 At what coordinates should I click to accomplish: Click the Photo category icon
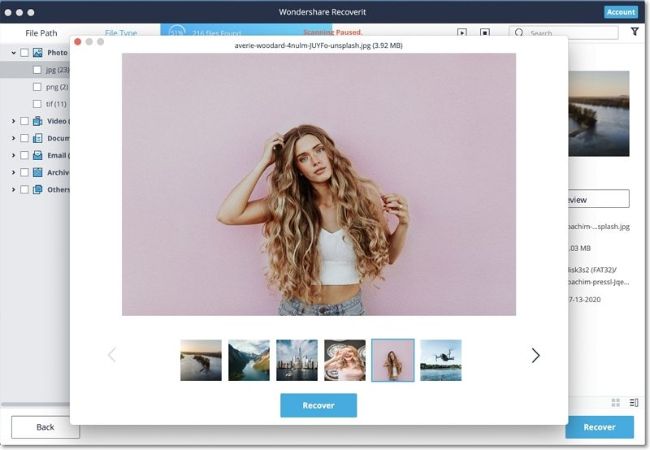tap(38, 53)
